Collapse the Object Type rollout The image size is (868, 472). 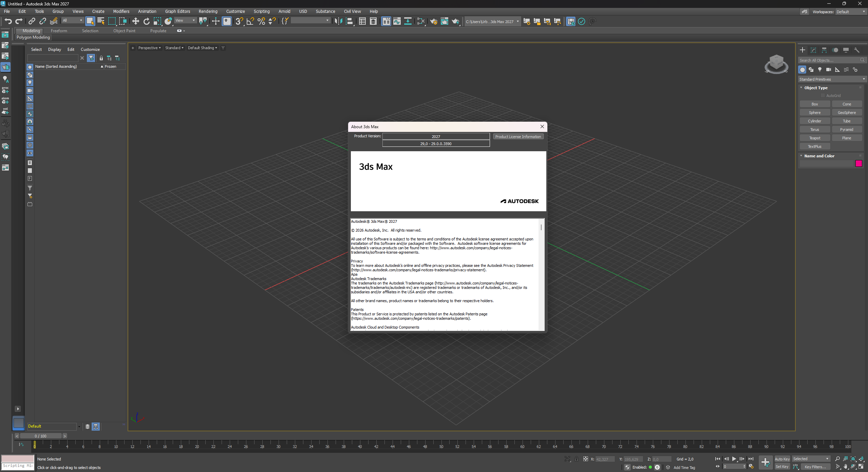click(815, 87)
